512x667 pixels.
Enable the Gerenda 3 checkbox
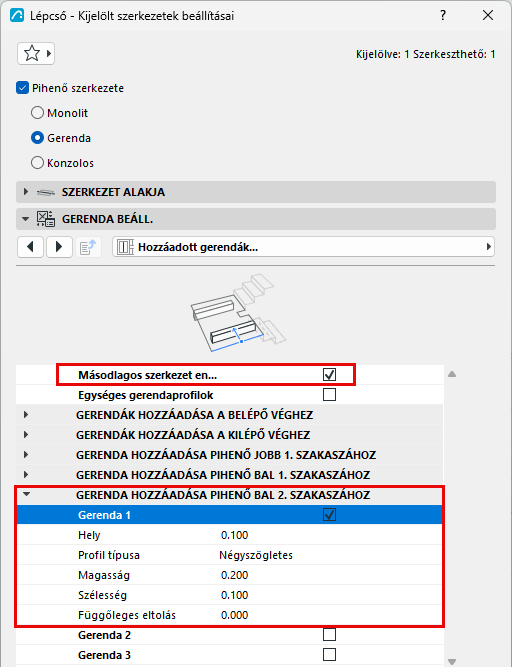click(x=330, y=655)
